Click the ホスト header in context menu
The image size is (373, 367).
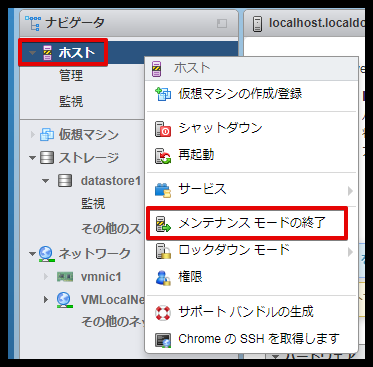point(192,68)
